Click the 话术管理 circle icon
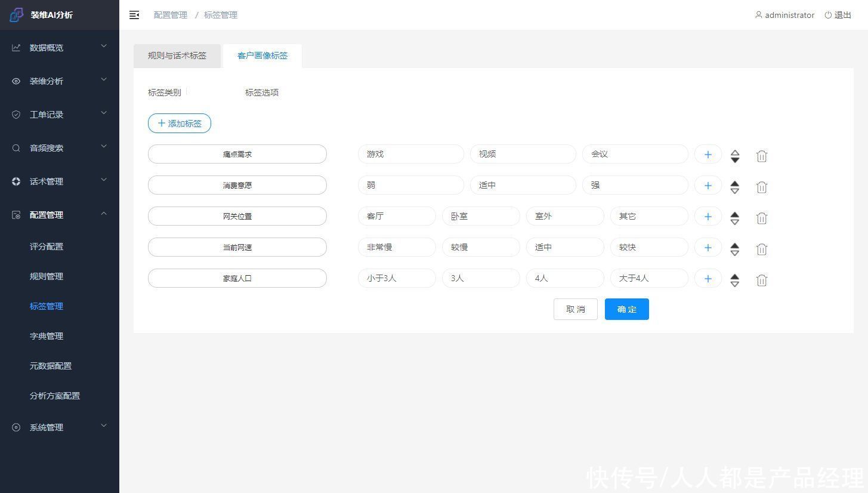This screenshot has height=493, width=868. click(x=16, y=181)
